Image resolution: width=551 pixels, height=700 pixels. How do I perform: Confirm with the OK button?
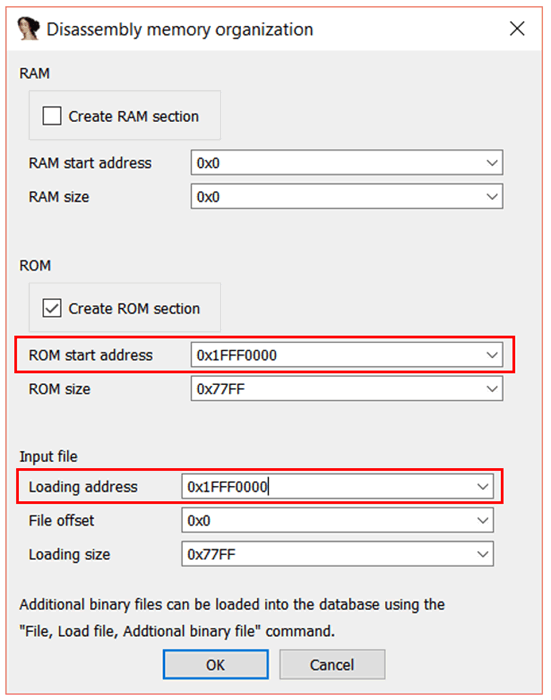tap(216, 664)
